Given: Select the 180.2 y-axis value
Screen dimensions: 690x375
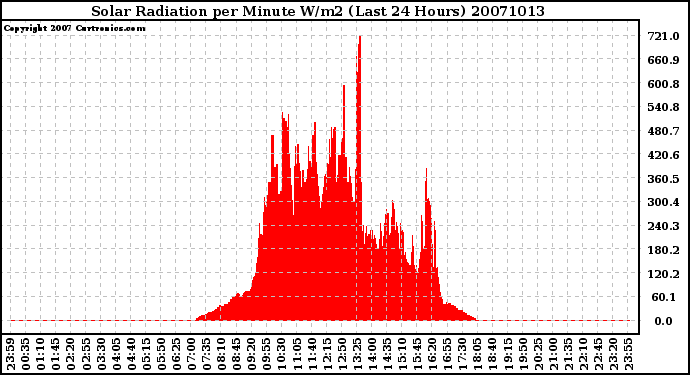Looking at the screenshot, I should (663, 250).
